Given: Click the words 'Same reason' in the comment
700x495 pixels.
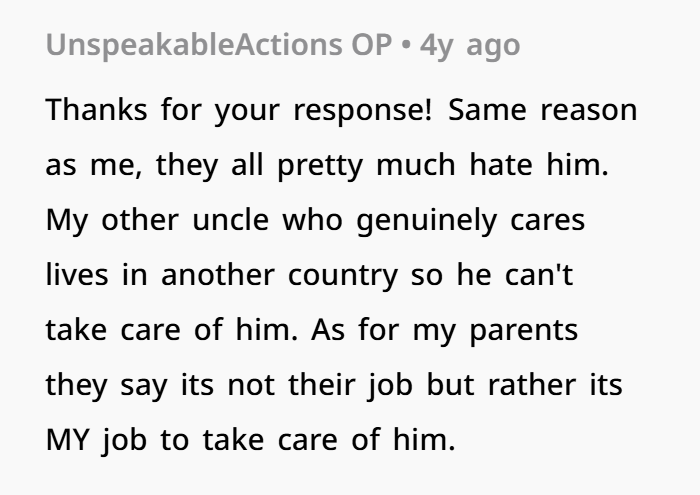Looking at the screenshot, I should [x=542, y=110].
